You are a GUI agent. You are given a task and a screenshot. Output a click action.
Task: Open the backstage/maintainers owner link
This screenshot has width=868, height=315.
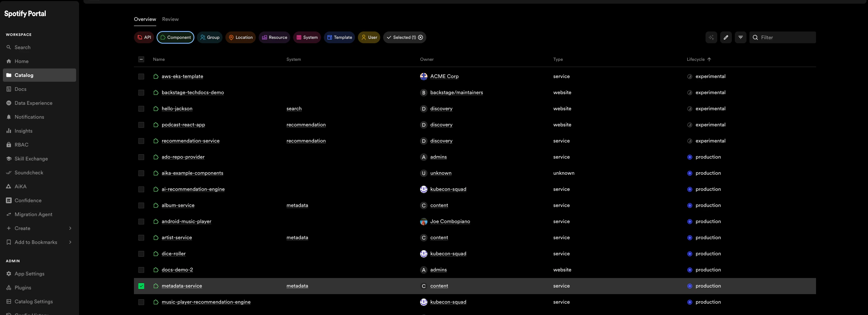click(x=457, y=92)
